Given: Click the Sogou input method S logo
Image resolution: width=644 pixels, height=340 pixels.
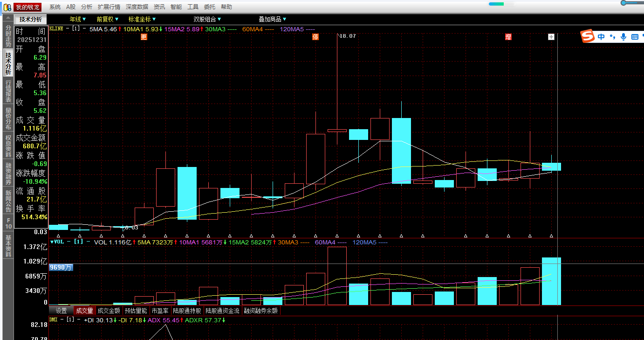Looking at the screenshot, I should point(589,37).
